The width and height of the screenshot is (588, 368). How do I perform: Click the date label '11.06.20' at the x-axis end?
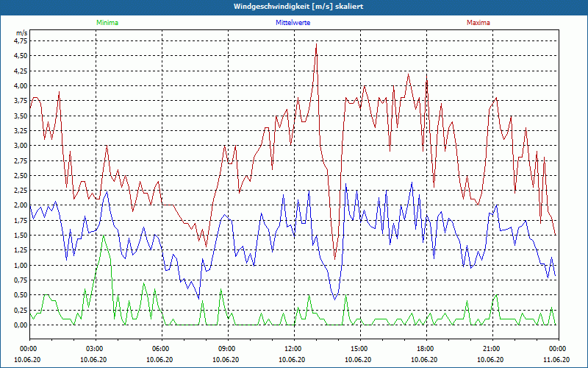pyautogui.click(x=556, y=360)
